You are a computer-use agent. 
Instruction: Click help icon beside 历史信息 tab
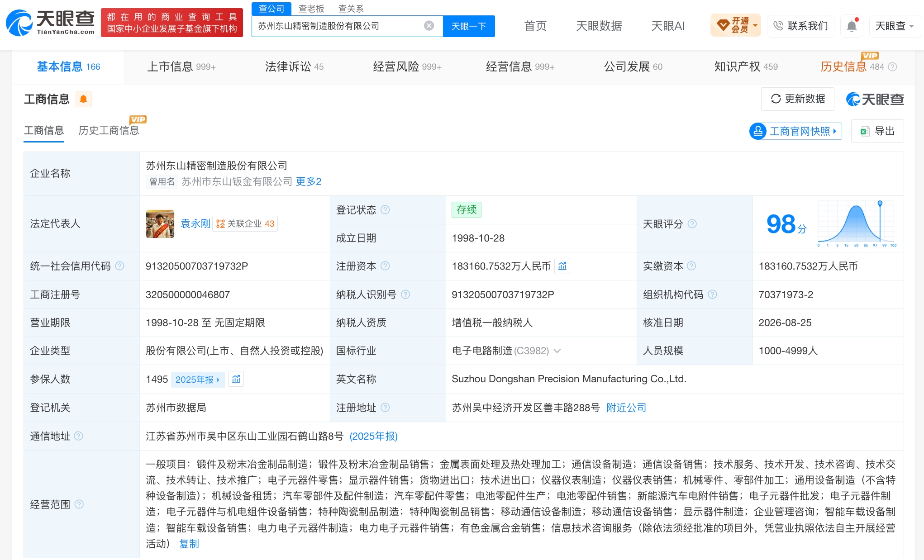tap(892, 67)
